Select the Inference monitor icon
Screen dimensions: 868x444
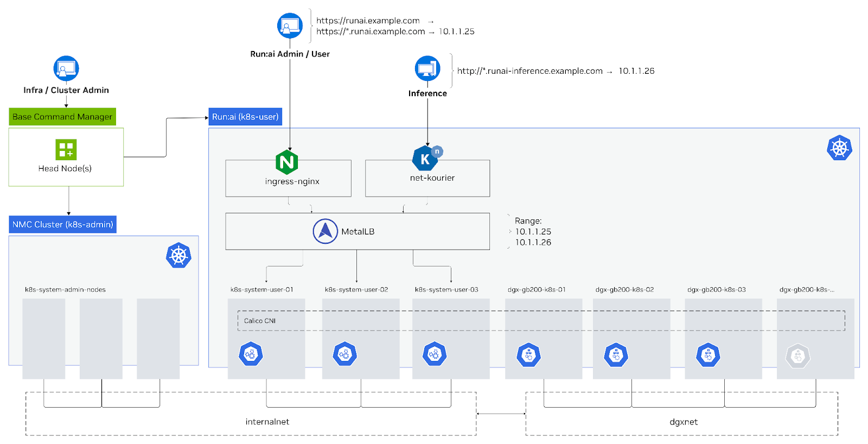pos(427,69)
